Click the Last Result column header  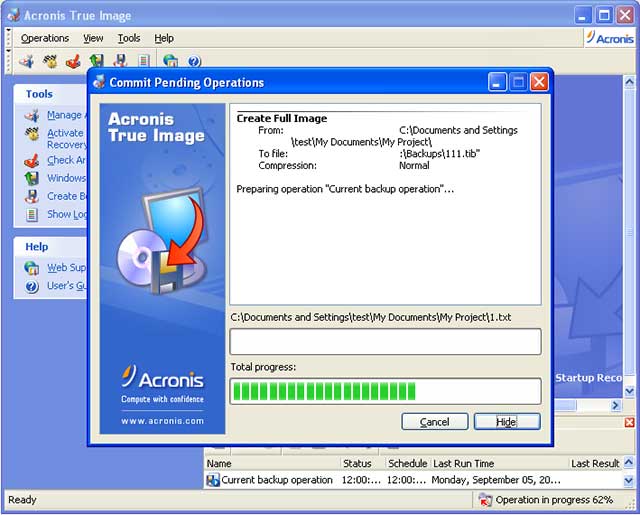click(x=595, y=464)
